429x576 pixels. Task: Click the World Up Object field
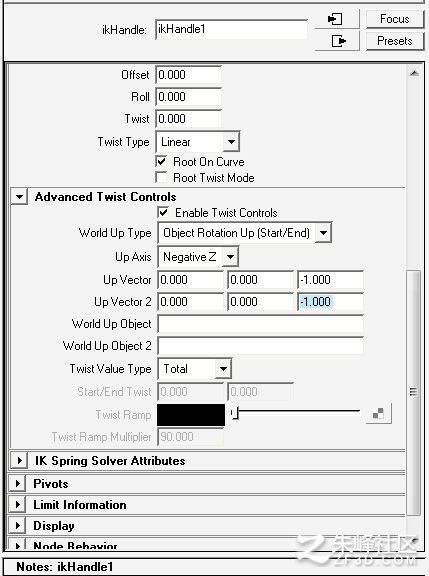[260, 324]
